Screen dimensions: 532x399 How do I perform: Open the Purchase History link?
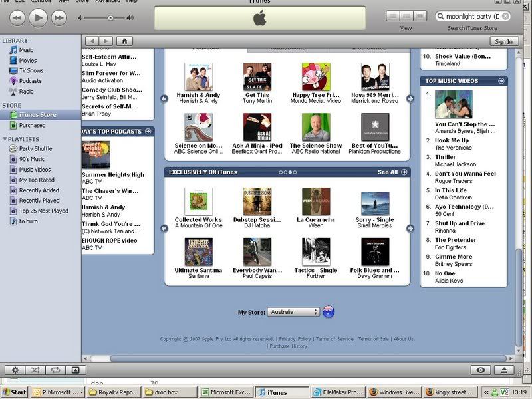(288, 346)
